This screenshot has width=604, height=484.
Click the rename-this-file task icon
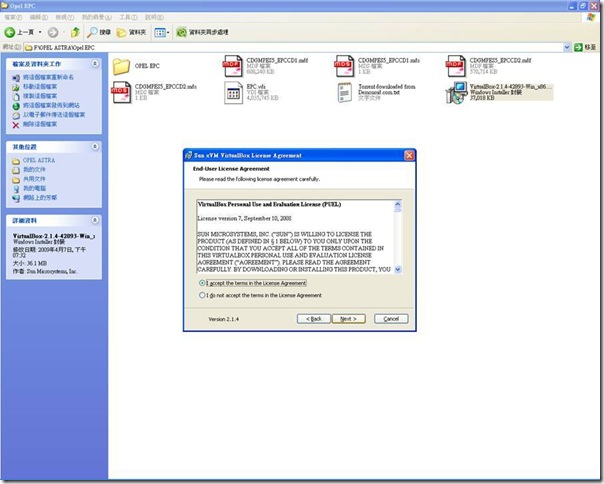tap(16, 77)
